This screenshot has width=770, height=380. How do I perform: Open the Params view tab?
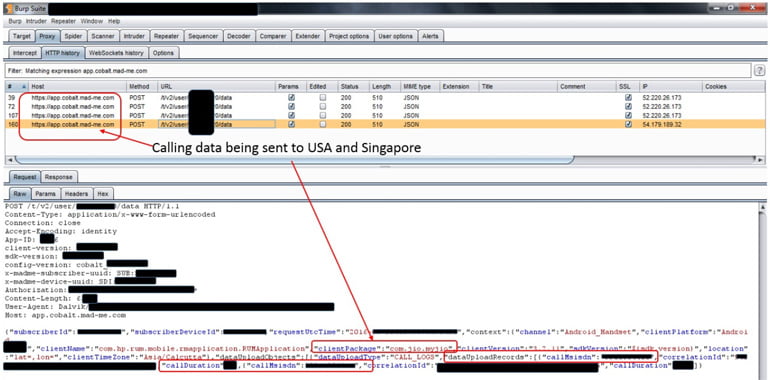click(46, 194)
